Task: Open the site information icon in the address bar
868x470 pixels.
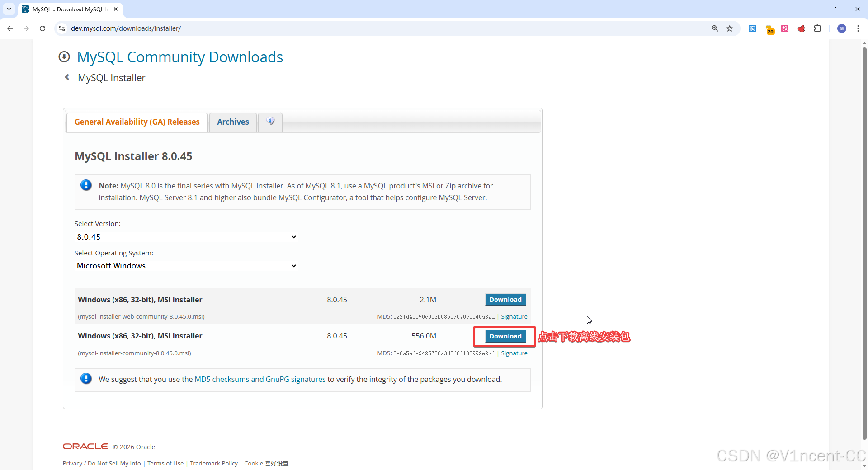Action: coord(62,28)
